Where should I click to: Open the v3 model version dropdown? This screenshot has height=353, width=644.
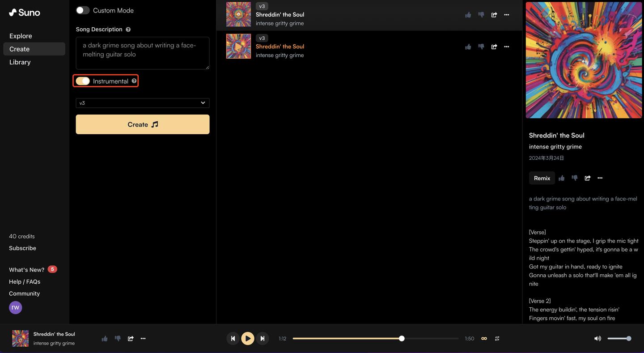coord(143,103)
